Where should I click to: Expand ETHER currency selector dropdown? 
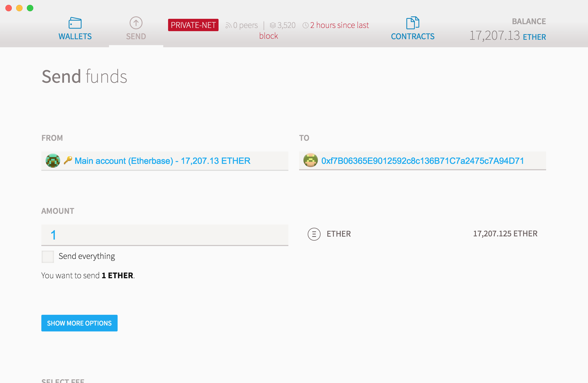pyautogui.click(x=327, y=234)
